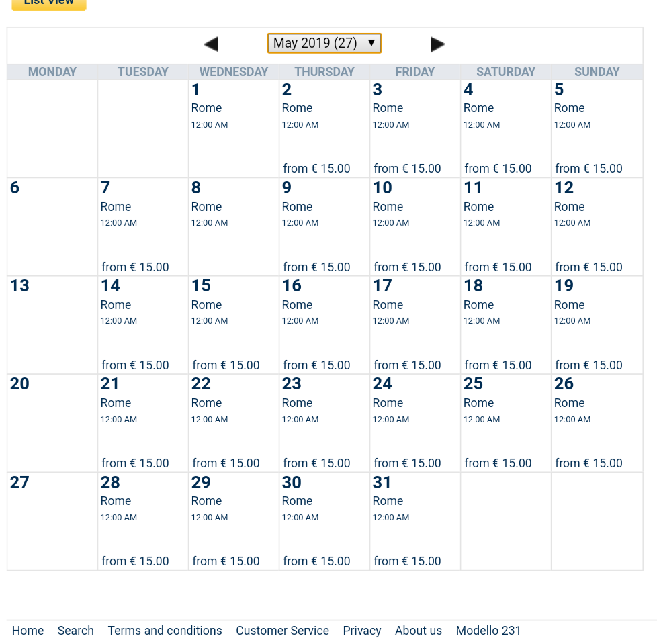Visit the About us page

tap(418, 631)
